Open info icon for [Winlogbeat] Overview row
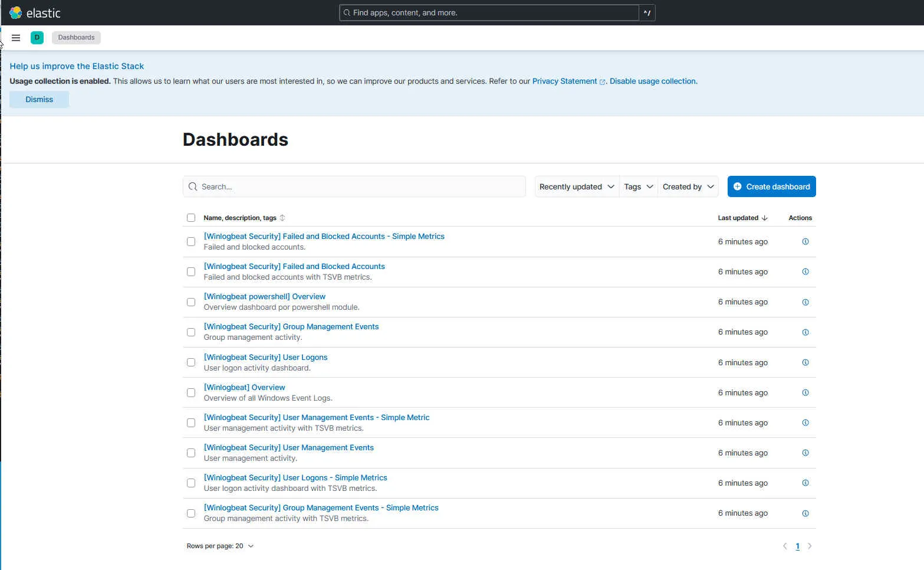Viewport: 924px width, 570px height. (805, 392)
